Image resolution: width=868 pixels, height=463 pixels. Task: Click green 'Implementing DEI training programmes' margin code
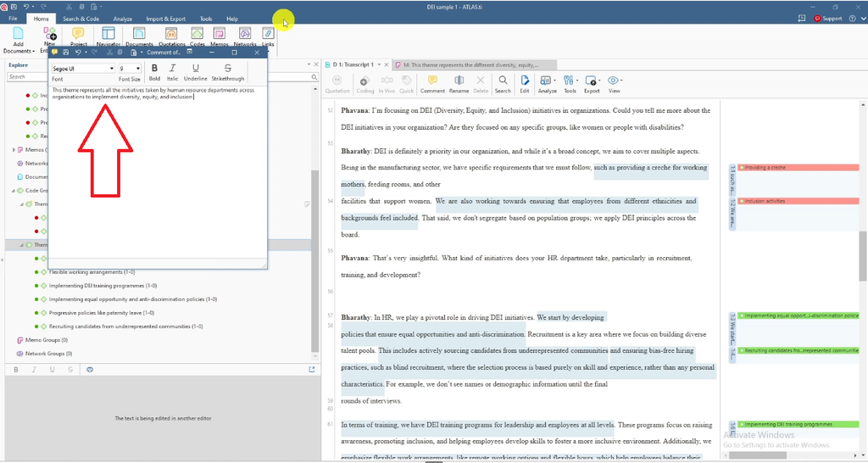798,424
